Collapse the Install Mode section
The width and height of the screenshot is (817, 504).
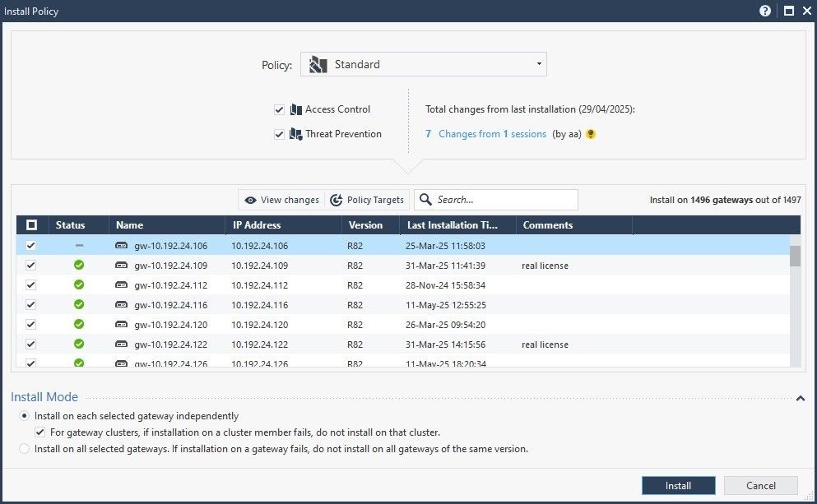click(x=801, y=398)
